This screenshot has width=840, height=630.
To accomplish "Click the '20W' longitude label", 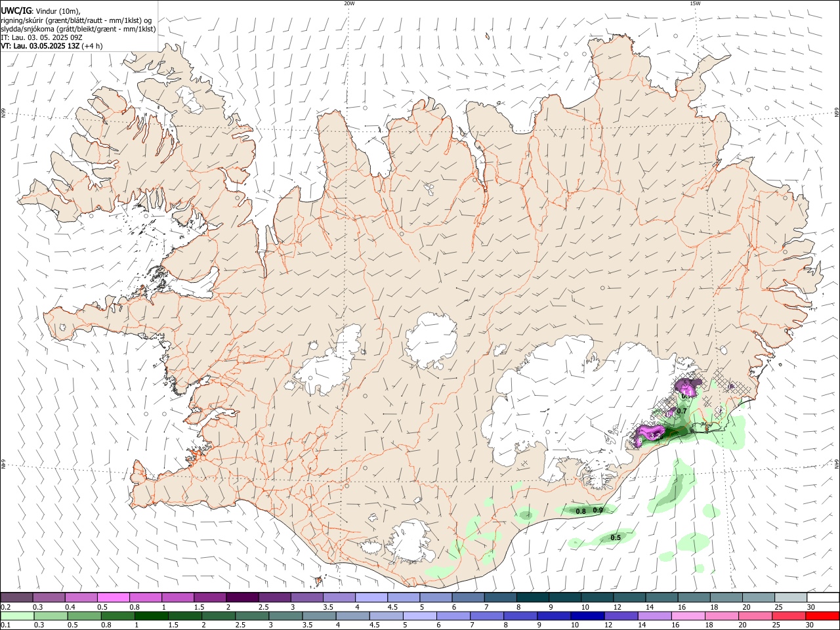I will click(x=349, y=3).
